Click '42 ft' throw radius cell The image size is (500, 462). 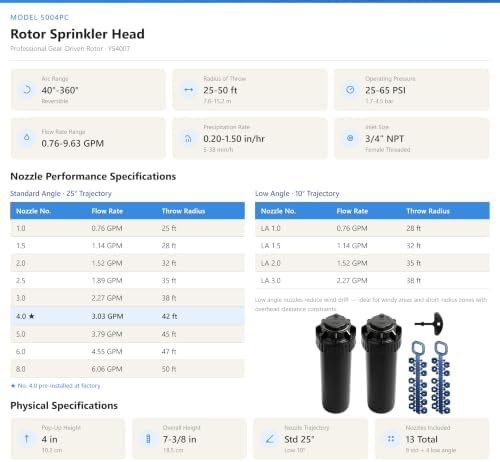coord(169,316)
